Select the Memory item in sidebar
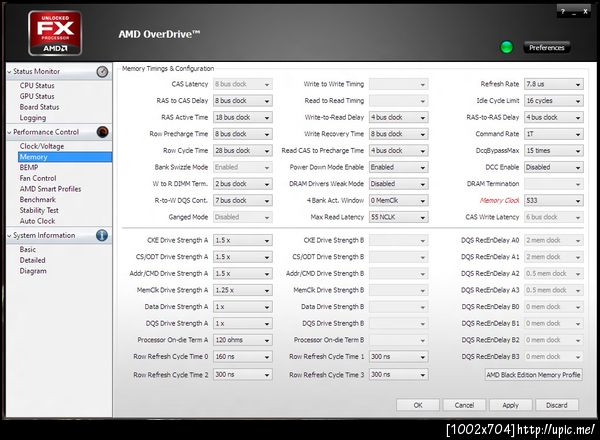600x440 pixels. (65, 157)
